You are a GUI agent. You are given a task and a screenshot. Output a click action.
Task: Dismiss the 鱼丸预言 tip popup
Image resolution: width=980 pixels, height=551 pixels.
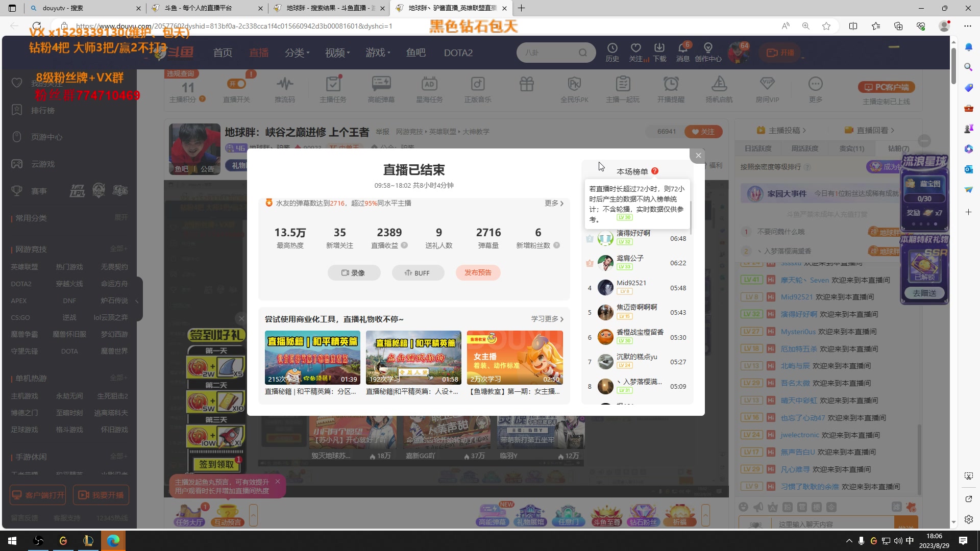coord(277,481)
